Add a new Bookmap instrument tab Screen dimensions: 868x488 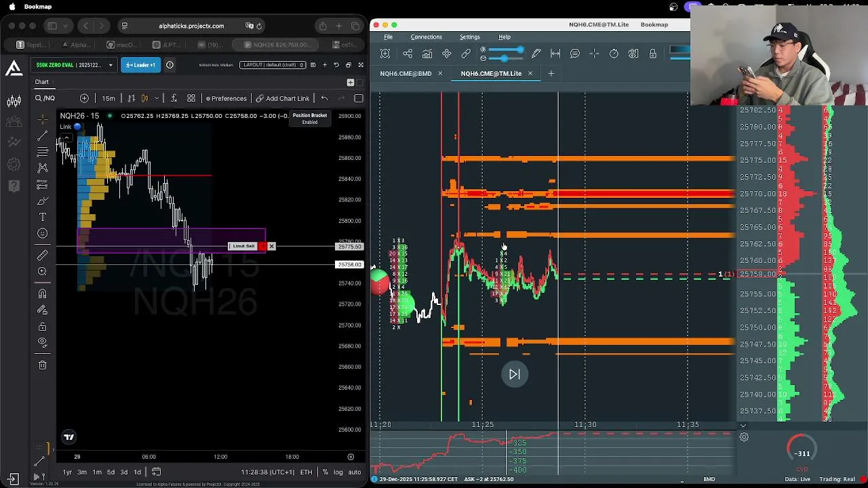pyautogui.click(x=551, y=73)
